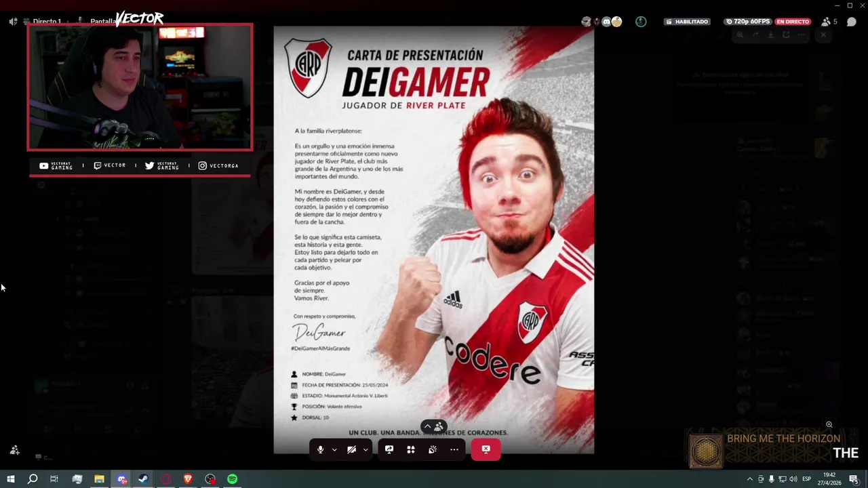Click the EN DIRECTO live indicator

click(793, 22)
